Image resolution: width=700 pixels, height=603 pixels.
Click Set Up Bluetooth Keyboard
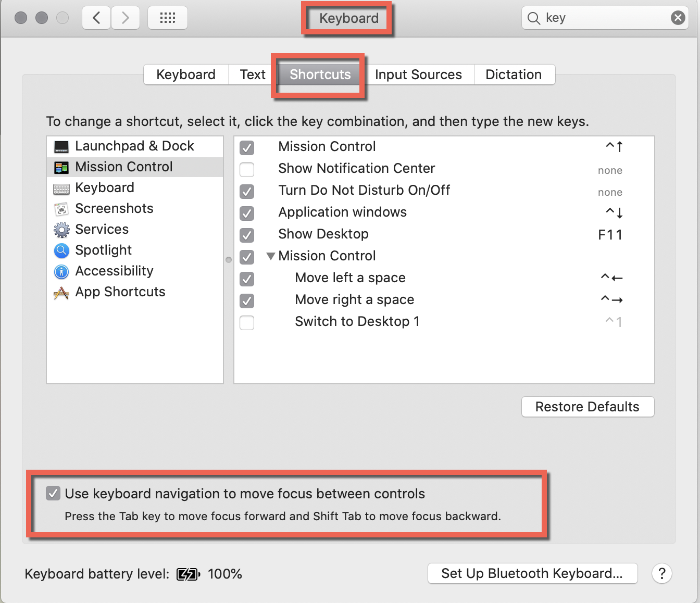click(532, 573)
